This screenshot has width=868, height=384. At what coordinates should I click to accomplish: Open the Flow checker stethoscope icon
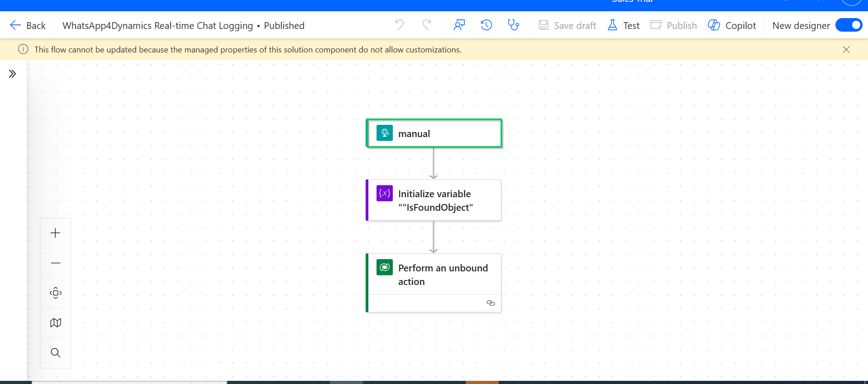pos(513,25)
